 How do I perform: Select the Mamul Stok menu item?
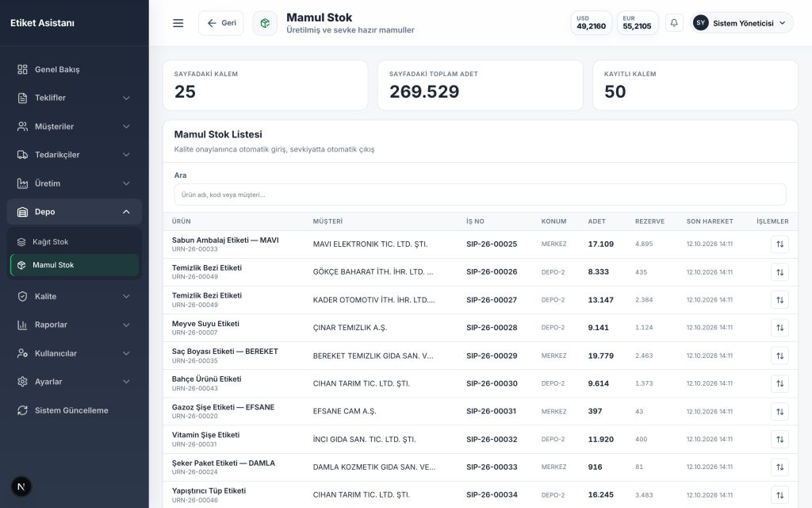pyautogui.click(x=75, y=265)
